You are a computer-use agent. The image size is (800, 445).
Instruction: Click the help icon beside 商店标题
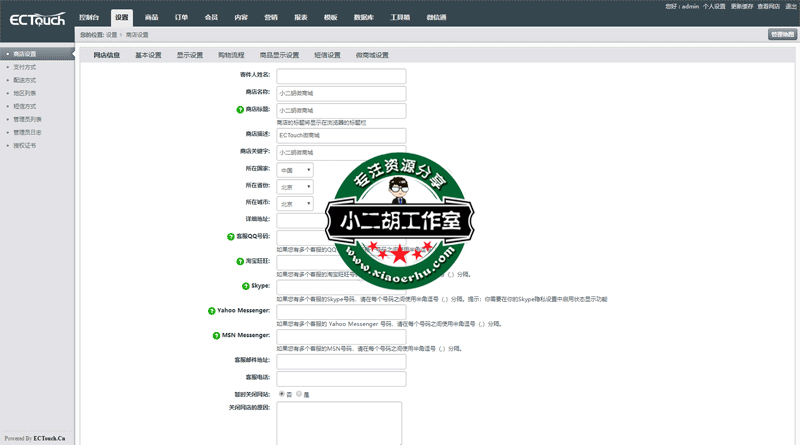[x=240, y=110]
